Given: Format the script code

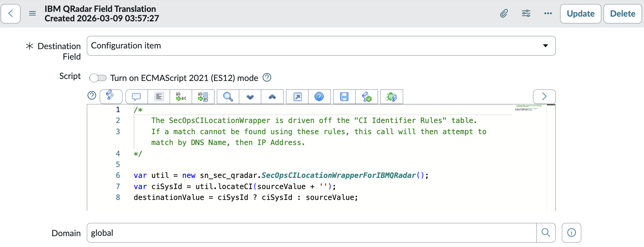Looking at the screenshot, I should tap(159, 97).
